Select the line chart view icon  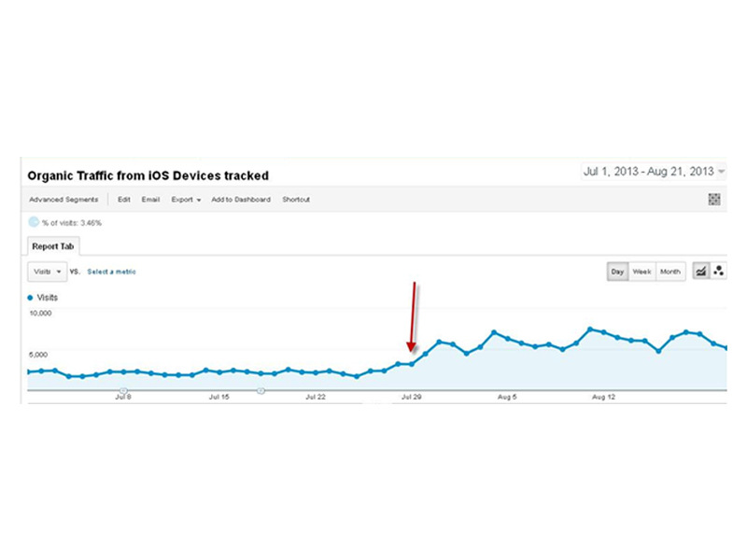coord(700,272)
